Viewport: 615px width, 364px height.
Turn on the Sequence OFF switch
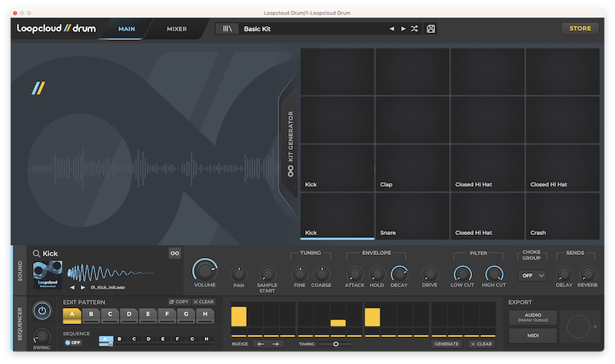coord(73,342)
